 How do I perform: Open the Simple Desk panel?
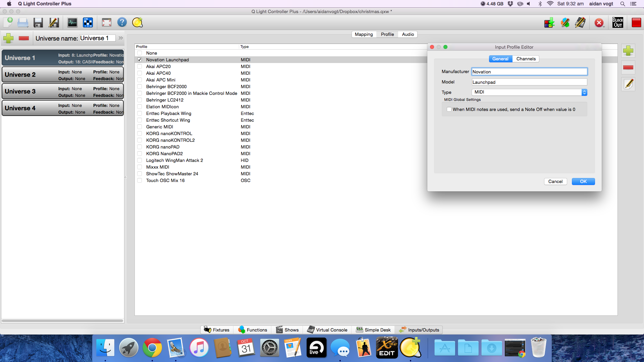(373, 330)
